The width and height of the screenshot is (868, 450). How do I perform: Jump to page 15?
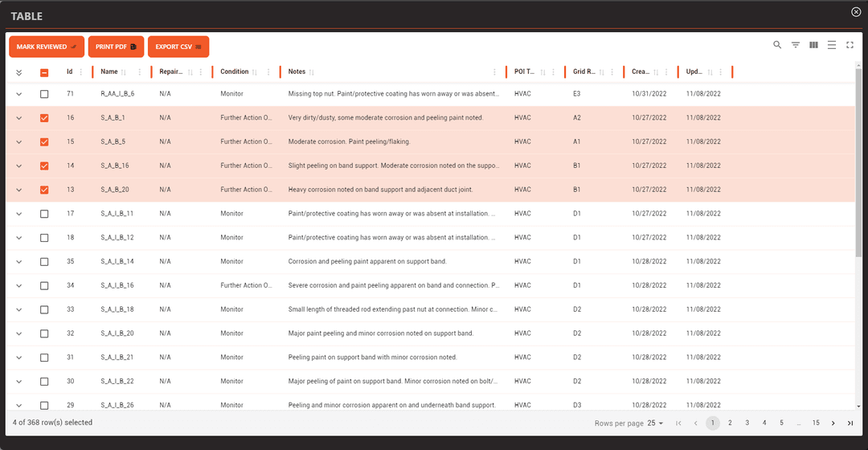pos(815,423)
